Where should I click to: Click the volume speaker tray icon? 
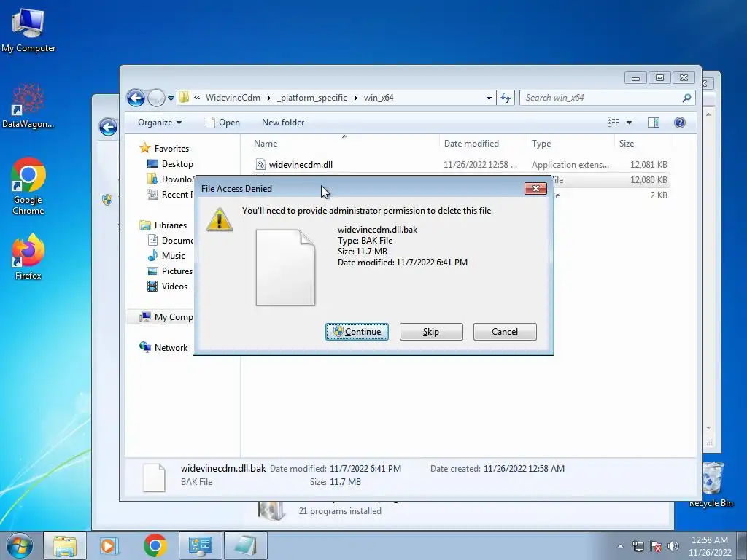673,546
